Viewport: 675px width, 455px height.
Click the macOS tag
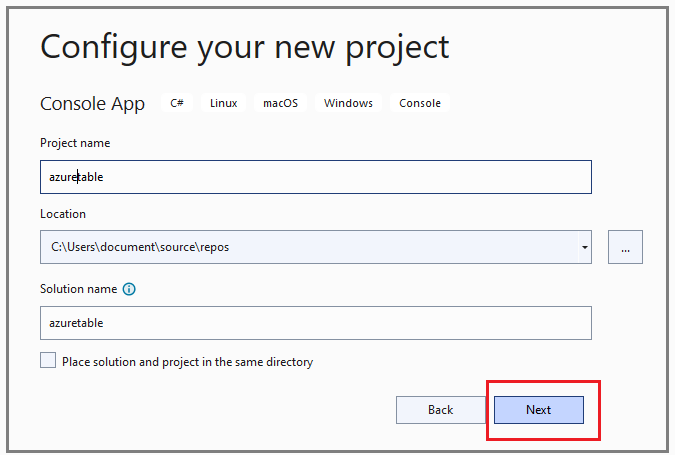pos(280,103)
